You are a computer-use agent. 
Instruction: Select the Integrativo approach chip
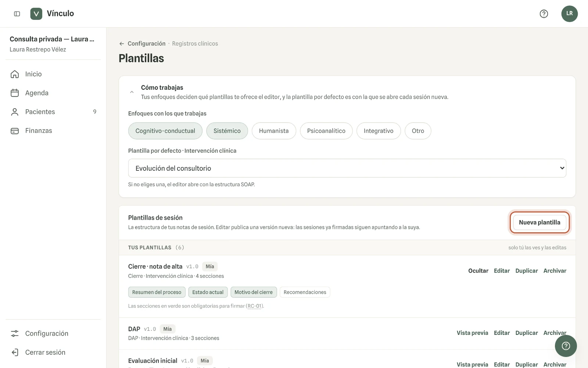[x=379, y=131]
